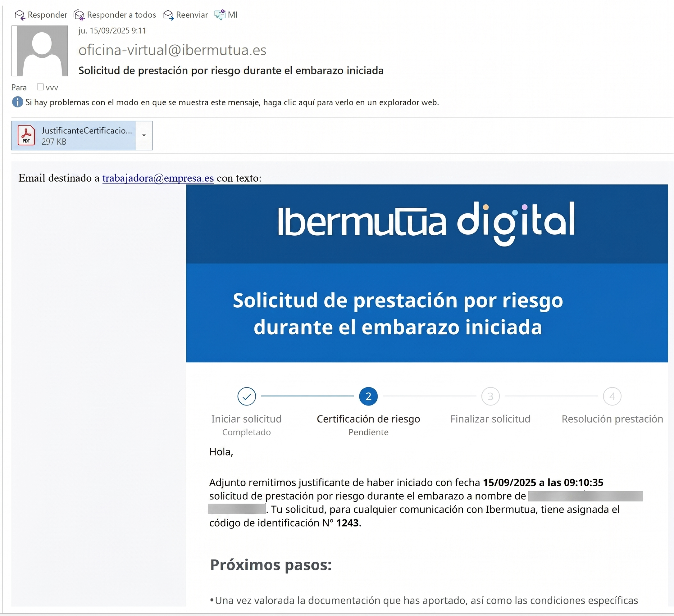Click the completed checkmark for Iniciar solicitud

point(246,396)
